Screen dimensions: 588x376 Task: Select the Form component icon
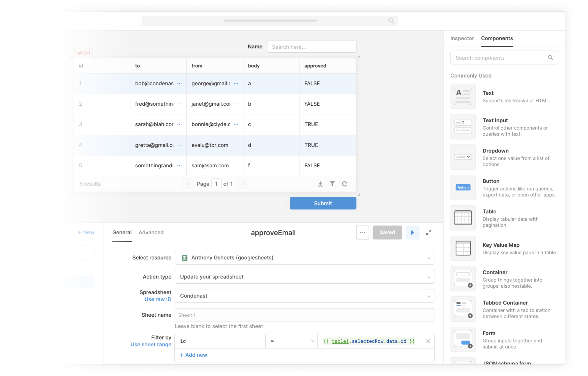463,340
